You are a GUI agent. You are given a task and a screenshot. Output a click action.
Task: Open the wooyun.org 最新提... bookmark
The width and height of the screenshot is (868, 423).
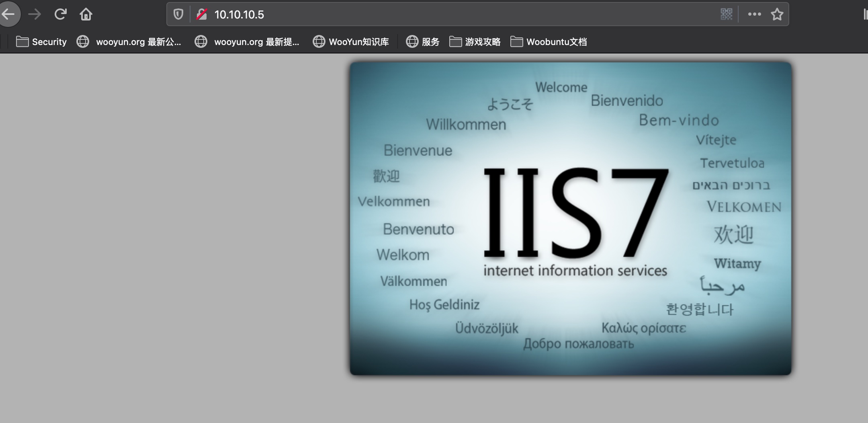(247, 42)
